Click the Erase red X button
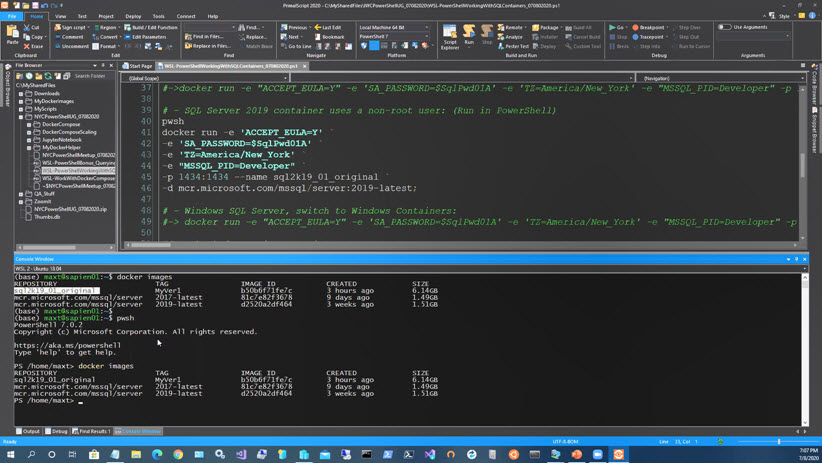 [x=33, y=46]
